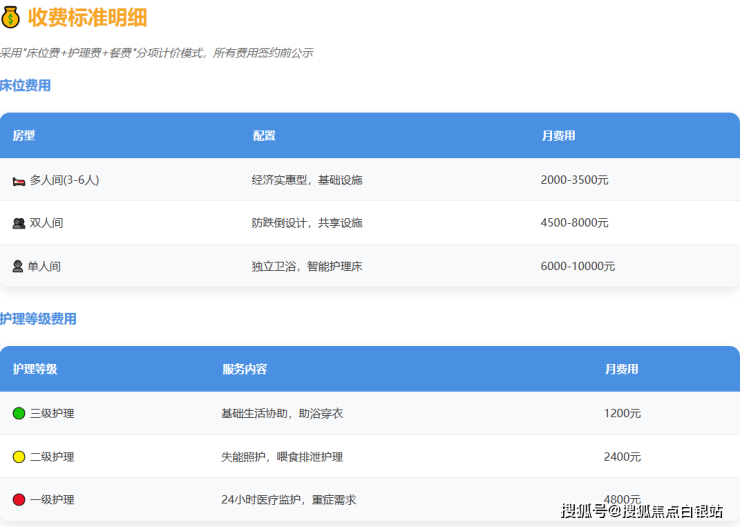Screen dimensions: 740x527
Task: Click the 服务内容 column header
Action: [x=245, y=369]
